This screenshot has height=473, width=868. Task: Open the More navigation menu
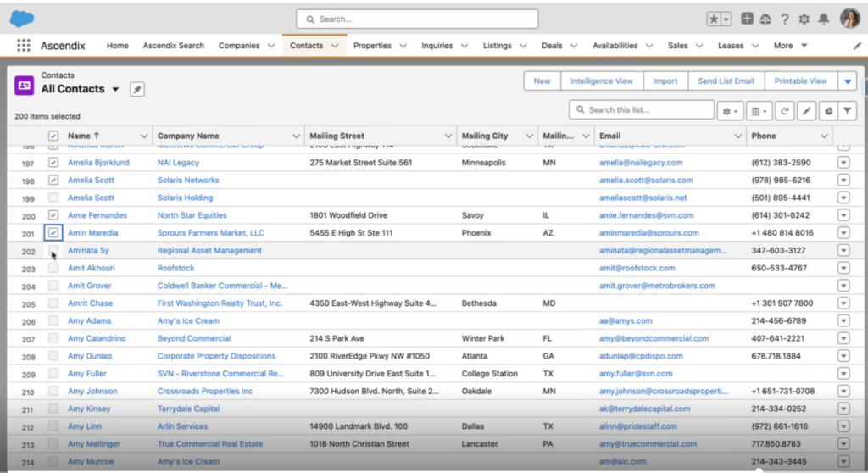pyautogui.click(x=790, y=46)
